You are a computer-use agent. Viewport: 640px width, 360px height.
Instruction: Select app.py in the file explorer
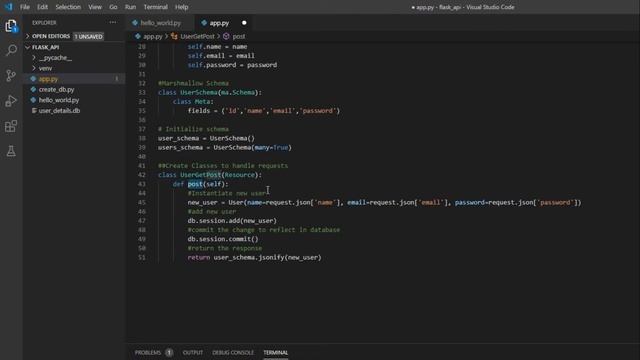49,79
